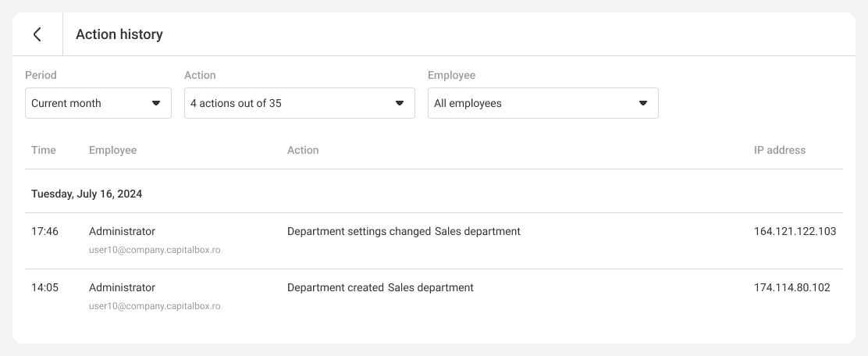The width and height of the screenshot is (868, 356).
Task: Click the Action filter caret arrow
Action: (x=400, y=103)
